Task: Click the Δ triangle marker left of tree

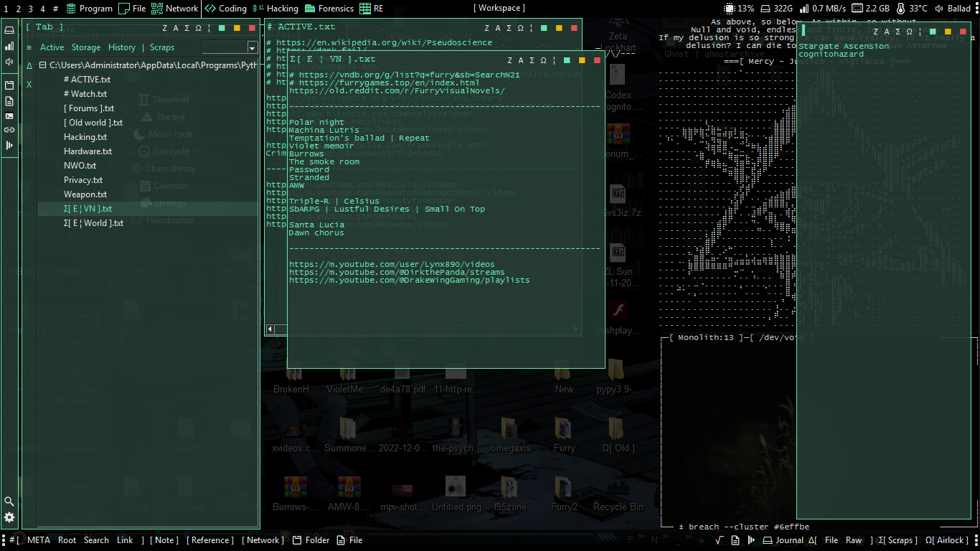Action: [29, 65]
